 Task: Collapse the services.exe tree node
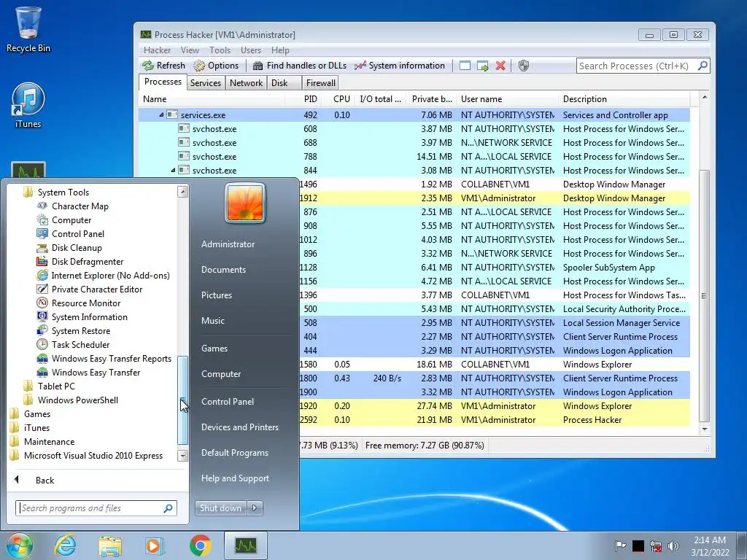[161, 114]
